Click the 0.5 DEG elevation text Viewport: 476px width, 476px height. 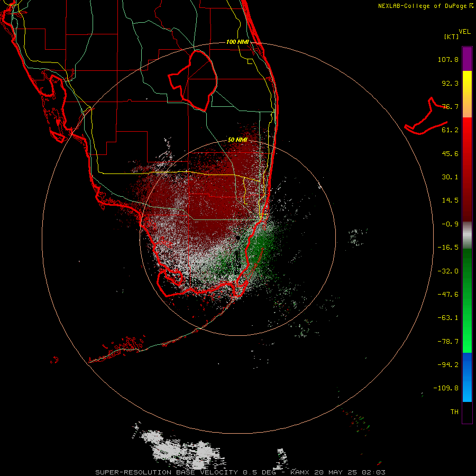259,472
